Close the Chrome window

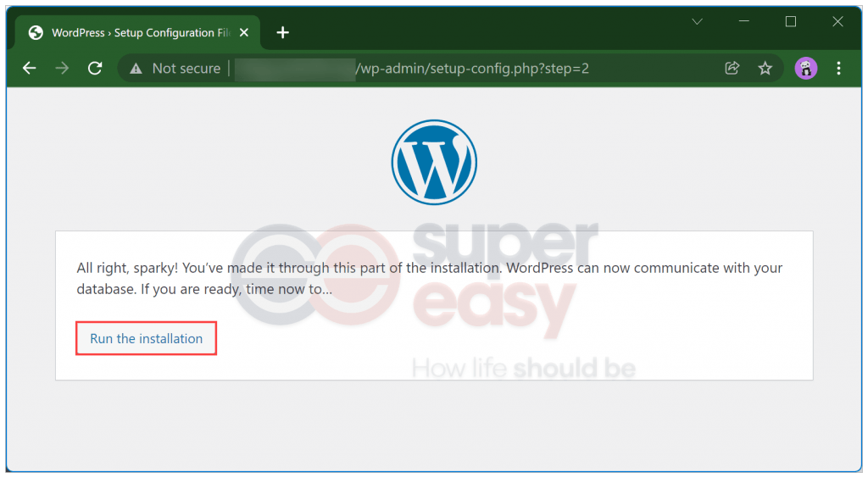[x=837, y=21]
